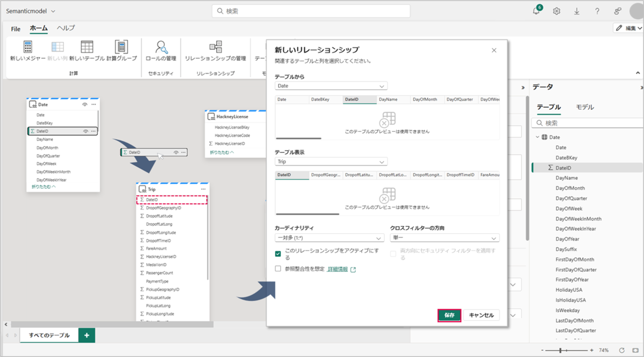This screenshot has width=644, height=357.
Task: Click キャンセル button in dialog
Action: pyautogui.click(x=481, y=315)
